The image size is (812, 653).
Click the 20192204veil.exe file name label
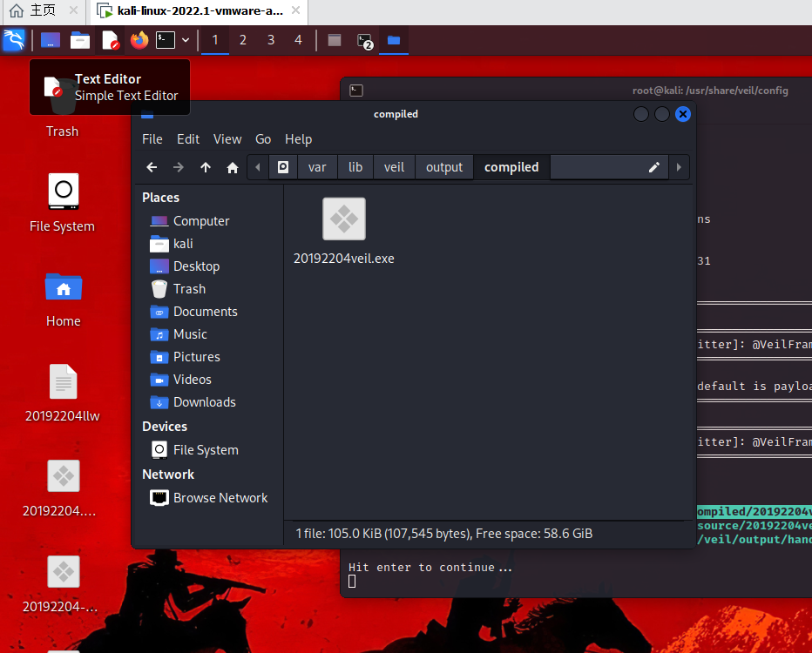coord(344,259)
